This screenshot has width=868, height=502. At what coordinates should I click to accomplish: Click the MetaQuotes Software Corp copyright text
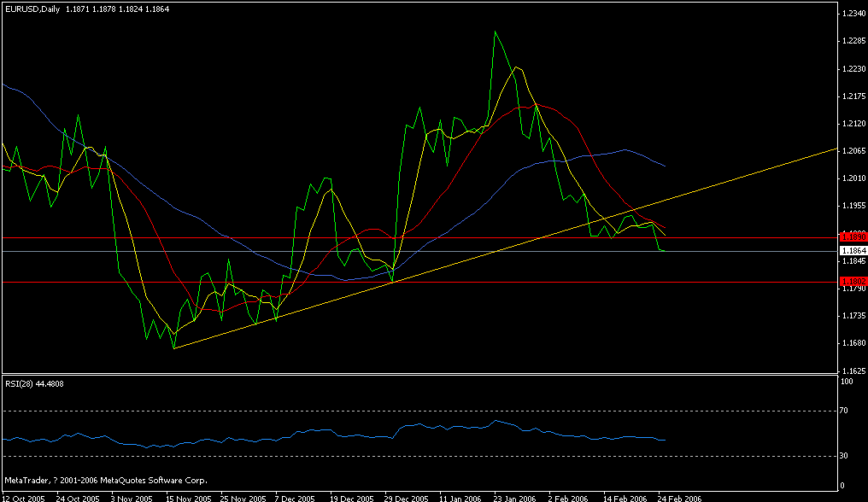tap(107, 480)
